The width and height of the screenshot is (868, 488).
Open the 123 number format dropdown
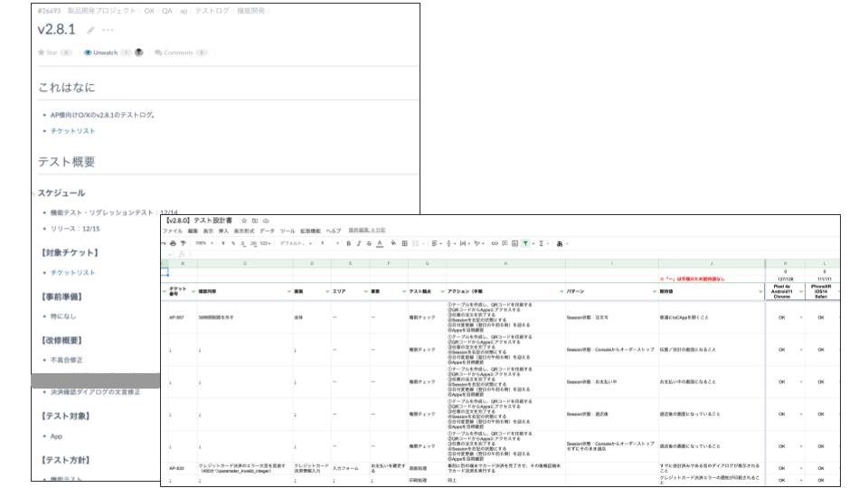click(x=265, y=243)
